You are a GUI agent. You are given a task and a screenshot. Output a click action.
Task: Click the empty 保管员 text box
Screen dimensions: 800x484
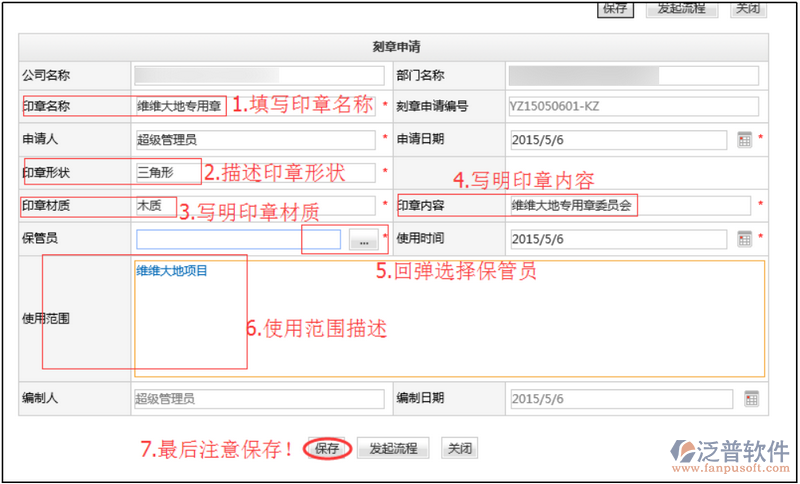(238, 239)
